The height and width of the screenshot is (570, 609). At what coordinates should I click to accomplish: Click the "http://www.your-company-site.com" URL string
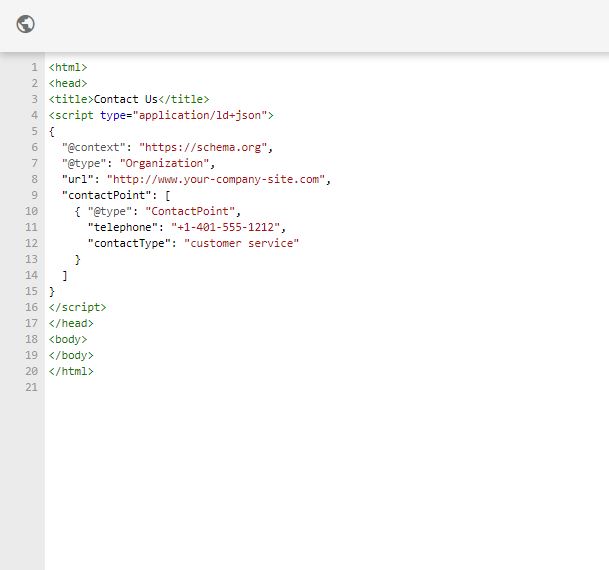[216, 179]
